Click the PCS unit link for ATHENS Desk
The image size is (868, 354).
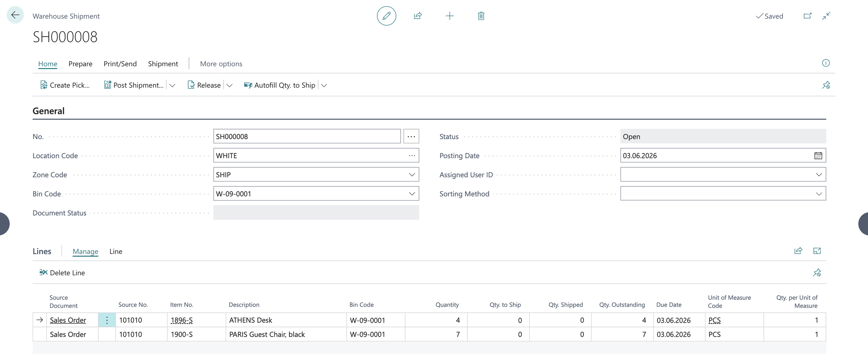pos(715,320)
